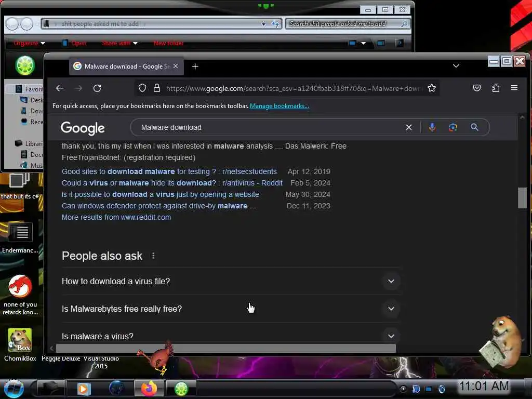The image size is (532, 399).
Task: Open 'Can windows defender protect' result
Action: (159, 206)
